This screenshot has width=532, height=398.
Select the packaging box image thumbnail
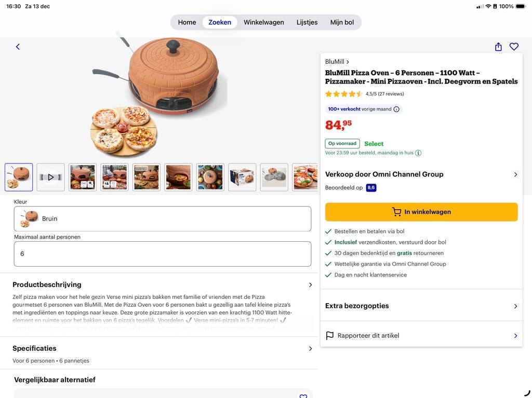pos(242,177)
